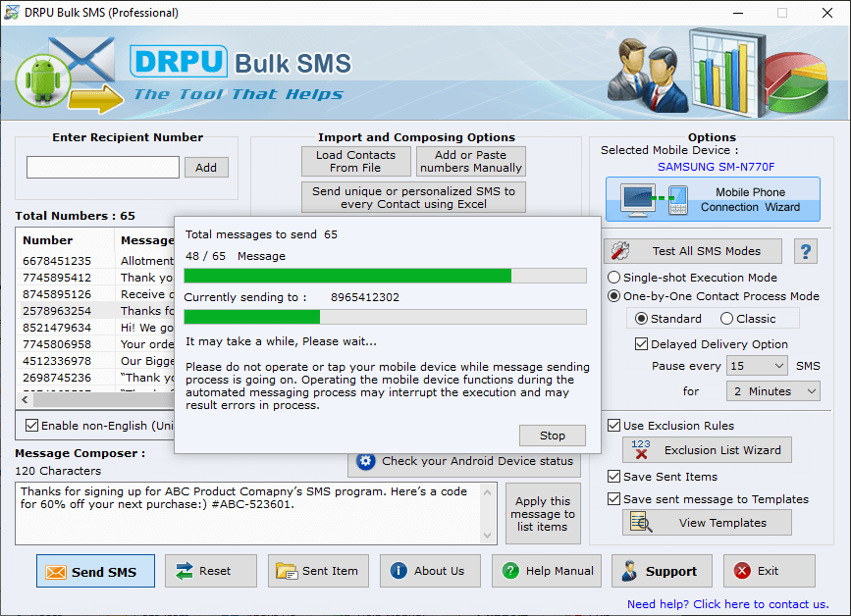Select row with number 8521479634
The width and height of the screenshot is (851, 616).
tap(95, 328)
